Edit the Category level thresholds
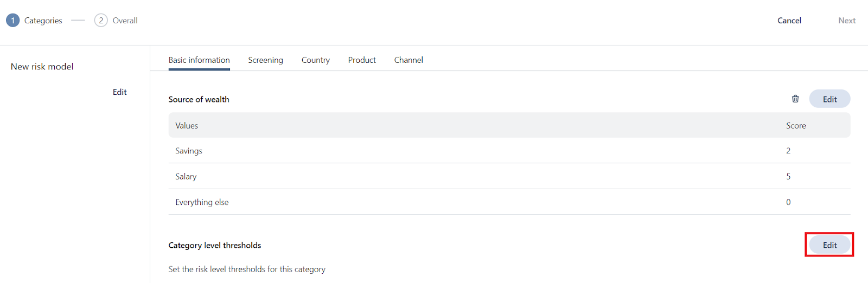868x283 pixels. click(x=829, y=245)
